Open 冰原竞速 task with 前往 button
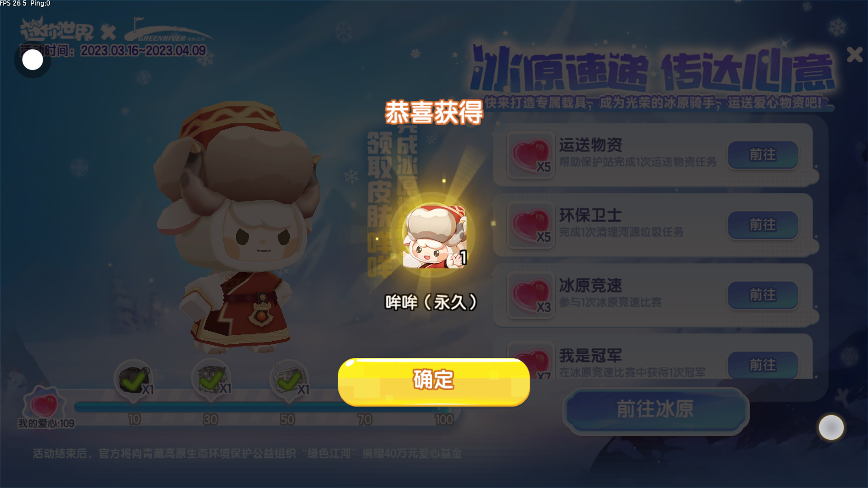This screenshot has width=868, height=488. click(763, 295)
